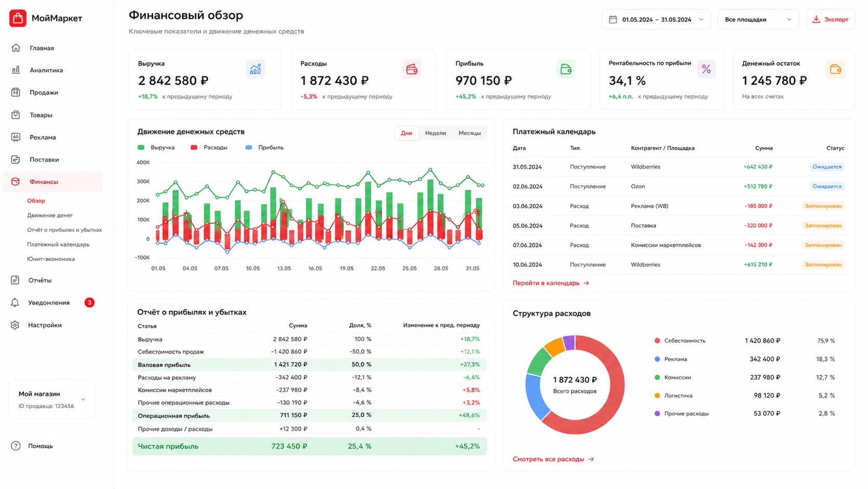Click the МойМаркет shopping bag logo
Image resolution: width=868 pixels, height=489 pixels.
18,18
